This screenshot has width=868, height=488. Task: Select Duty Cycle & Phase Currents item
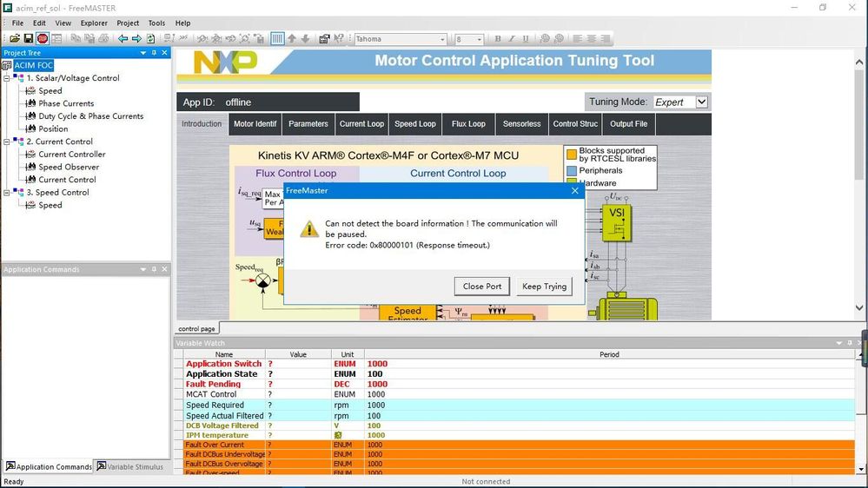click(x=90, y=116)
